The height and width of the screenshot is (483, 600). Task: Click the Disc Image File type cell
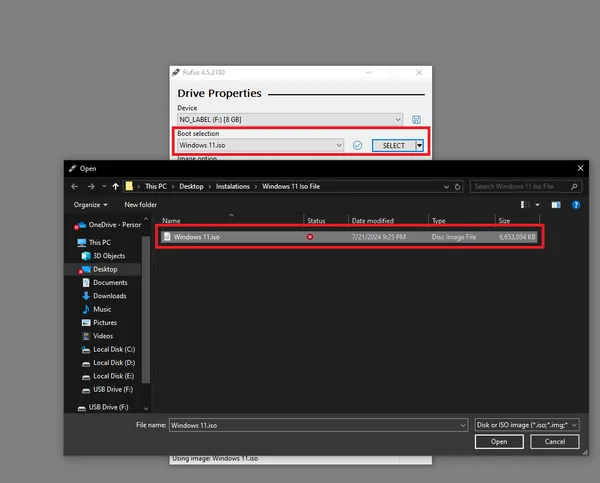pos(454,237)
